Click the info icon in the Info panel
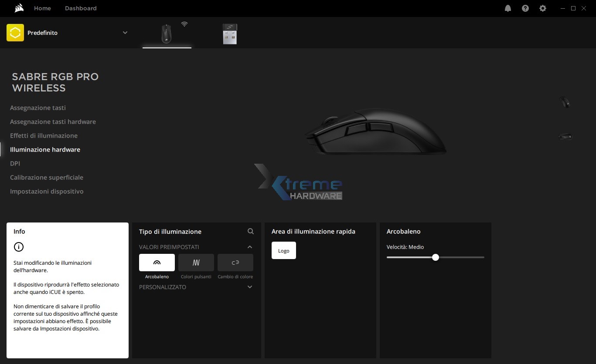596x364 pixels. point(18,247)
